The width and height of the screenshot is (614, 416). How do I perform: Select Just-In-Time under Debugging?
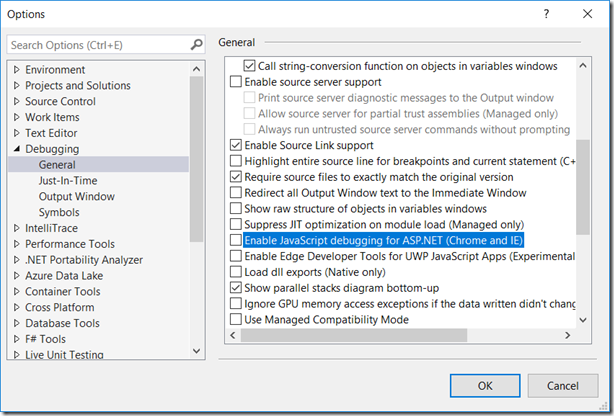pyautogui.click(x=67, y=181)
